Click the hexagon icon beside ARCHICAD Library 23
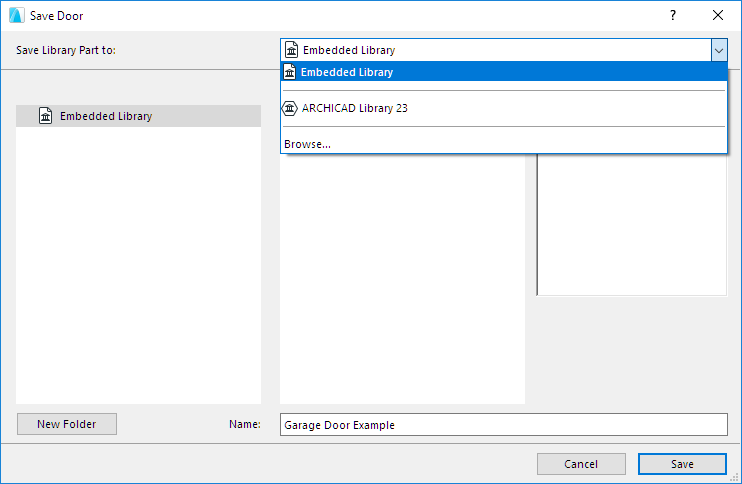Image resolution: width=742 pixels, height=484 pixels. (290, 108)
